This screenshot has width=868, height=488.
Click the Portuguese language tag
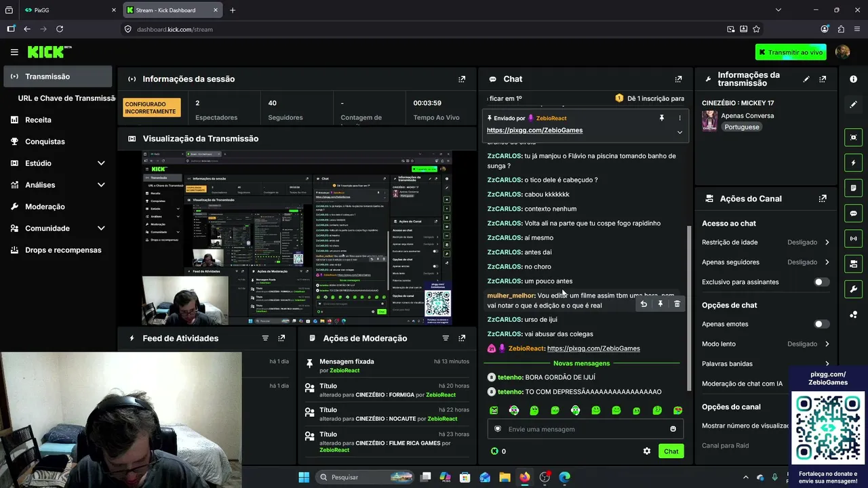(741, 127)
